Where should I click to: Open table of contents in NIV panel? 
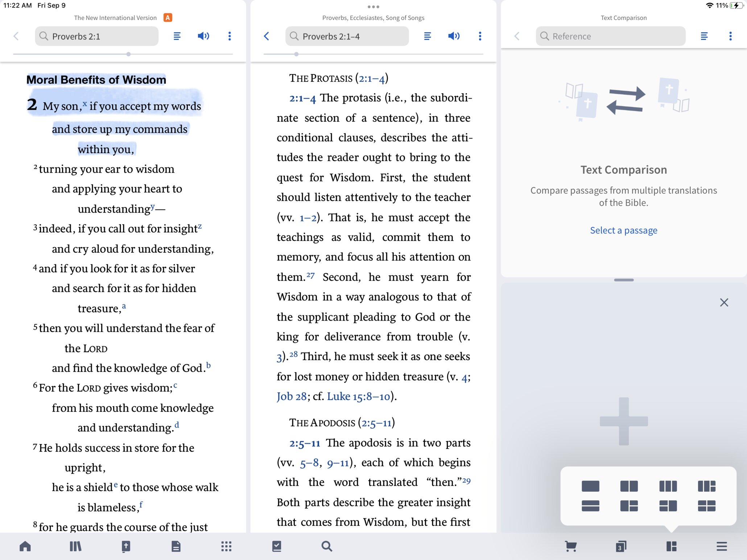point(177,37)
